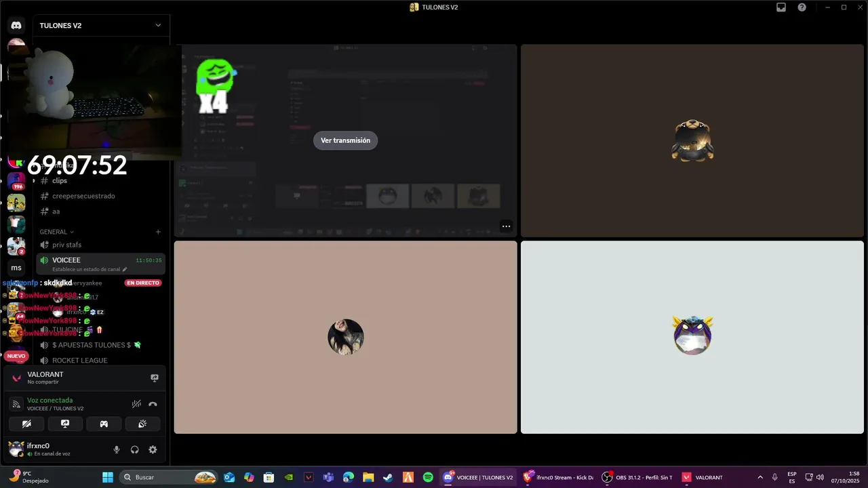The width and height of the screenshot is (868, 488).
Task: Click Ver transmisión button
Action: tap(345, 140)
